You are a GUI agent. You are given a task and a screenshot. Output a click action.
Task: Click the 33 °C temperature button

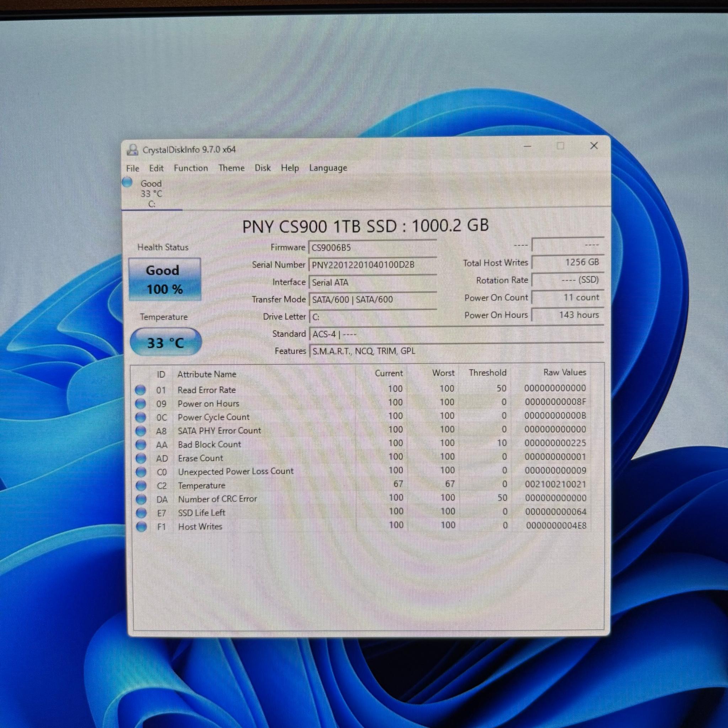pos(166,342)
